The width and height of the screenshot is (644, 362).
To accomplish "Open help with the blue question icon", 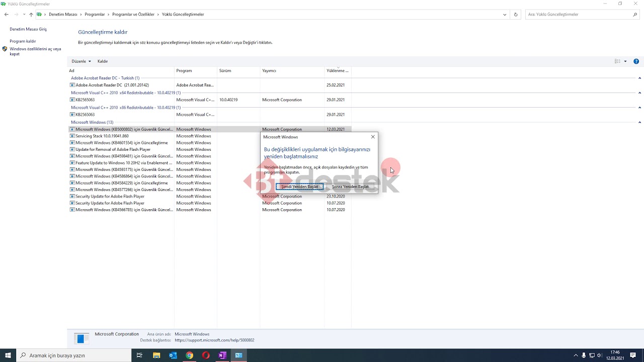I will pyautogui.click(x=636, y=61).
